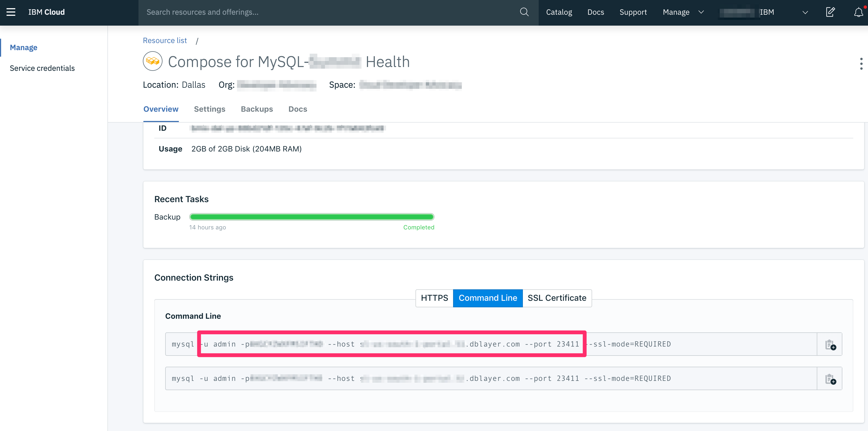Image resolution: width=868 pixels, height=431 pixels.
Task: Switch connection strings to HTTPS
Action: pyautogui.click(x=434, y=298)
